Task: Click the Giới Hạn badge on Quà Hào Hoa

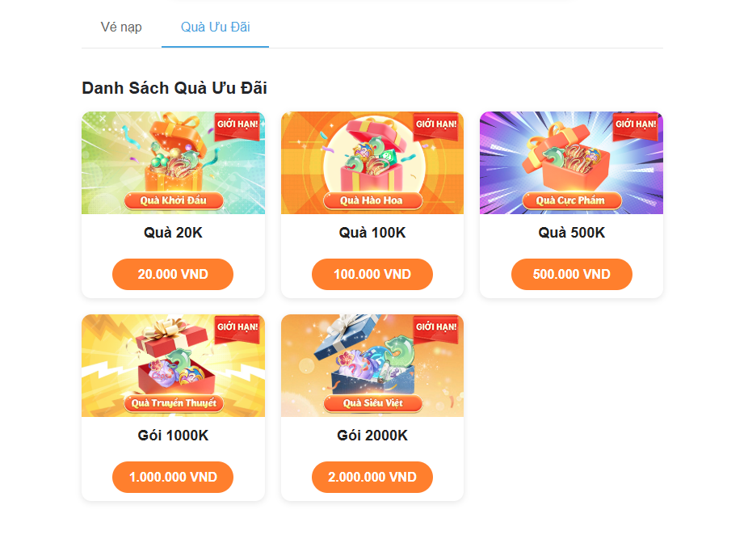Action: [x=436, y=126]
